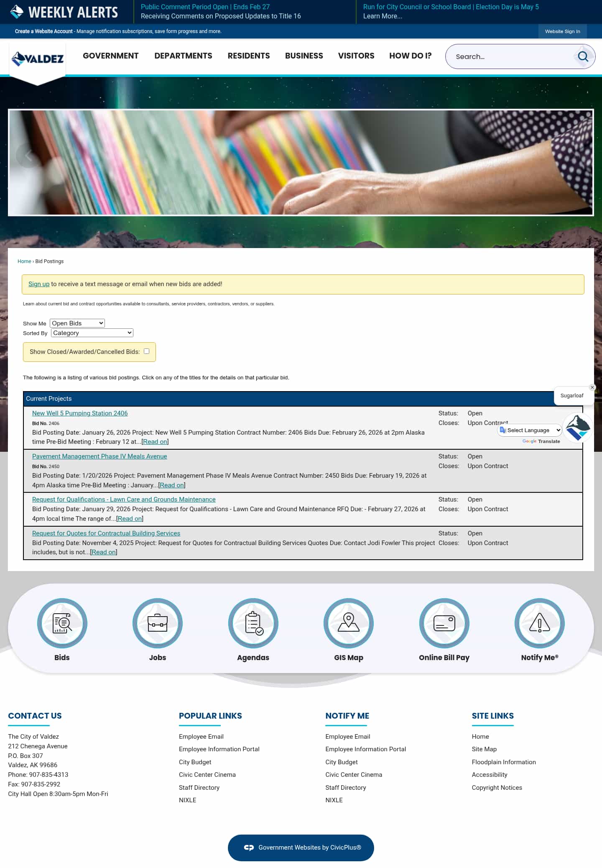Click the Sugarloaf mountain chatbot icon
602x868 pixels.
click(x=578, y=428)
